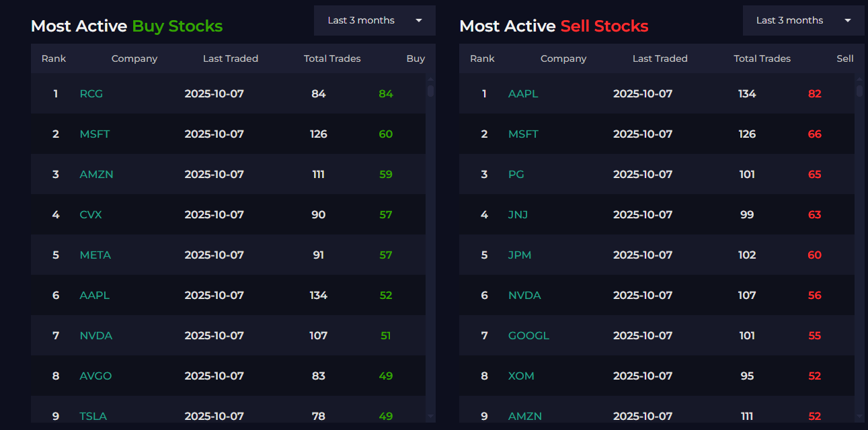Select the Total Trades value 95 for XOM
This screenshot has width=868, height=430.
(747, 376)
